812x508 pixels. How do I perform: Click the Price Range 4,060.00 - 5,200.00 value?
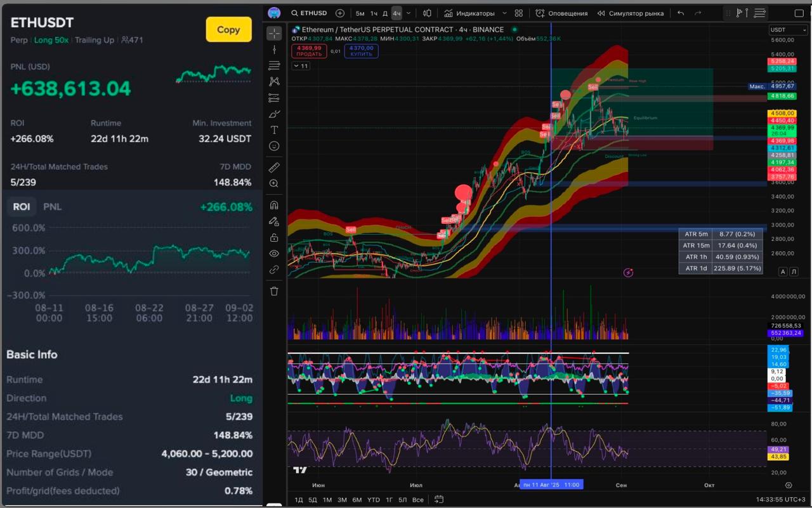click(207, 454)
